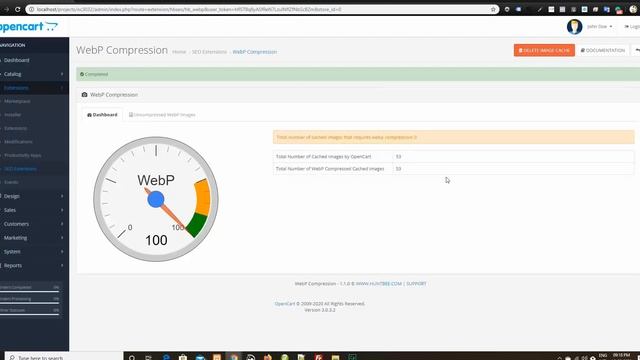Click the Total Number of Cached Images row
Viewport: 640px width, 360px height.
pos(453,156)
